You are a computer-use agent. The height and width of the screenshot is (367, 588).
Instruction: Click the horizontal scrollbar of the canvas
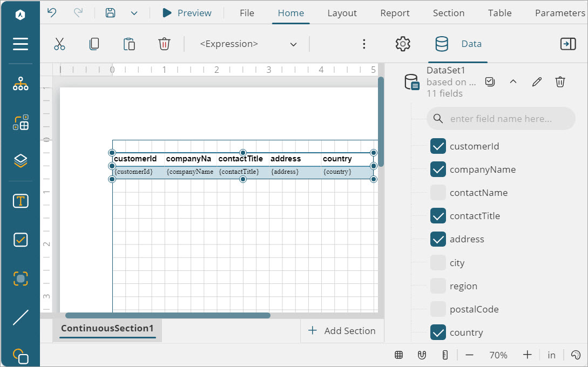[167, 316]
